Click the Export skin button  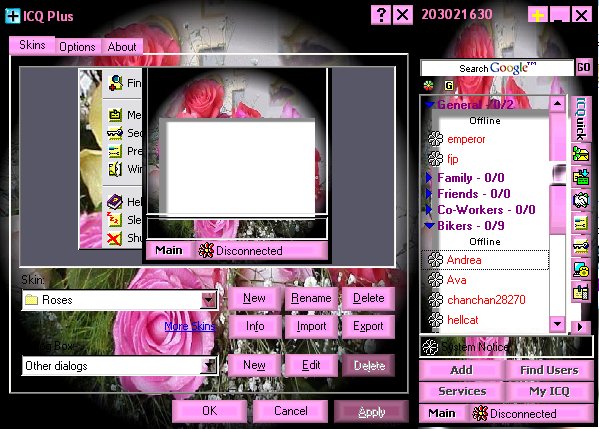[x=368, y=326]
